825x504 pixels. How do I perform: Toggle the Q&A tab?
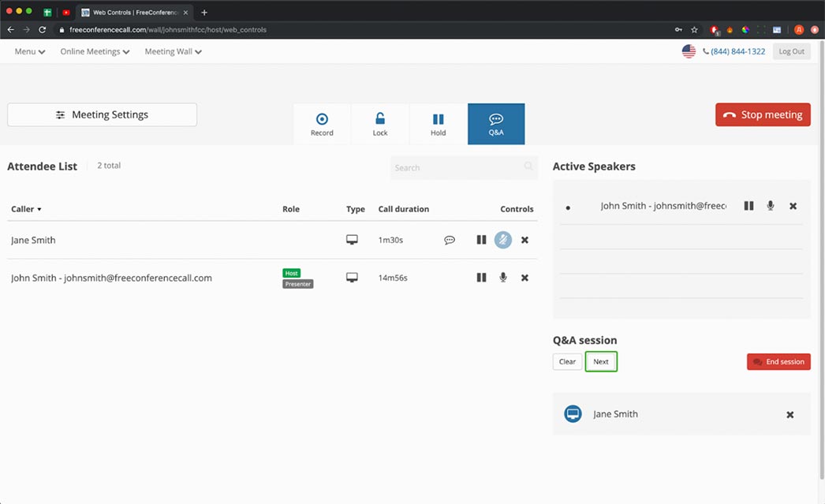pos(495,124)
